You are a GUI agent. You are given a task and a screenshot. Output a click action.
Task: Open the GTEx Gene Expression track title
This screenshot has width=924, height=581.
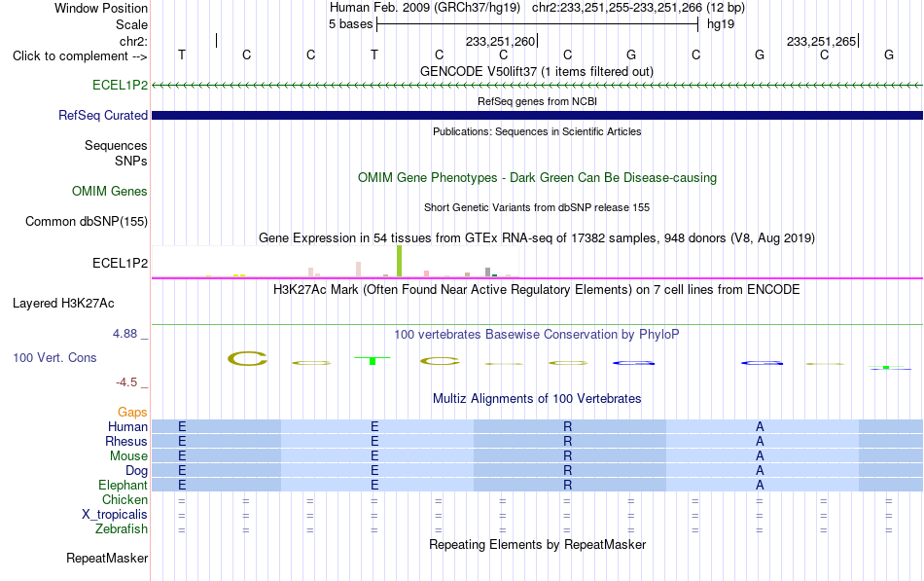pyautogui.click(x=537, y=237)
